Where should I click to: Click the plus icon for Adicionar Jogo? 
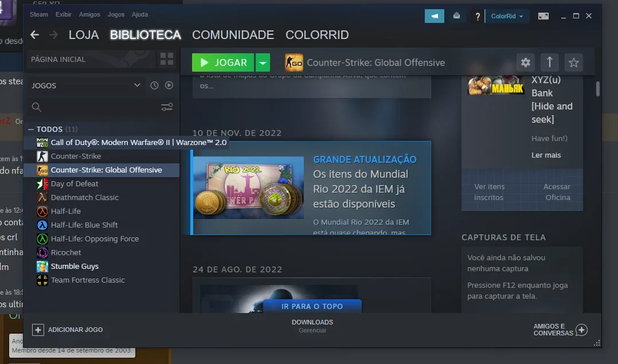pos(38,330)
